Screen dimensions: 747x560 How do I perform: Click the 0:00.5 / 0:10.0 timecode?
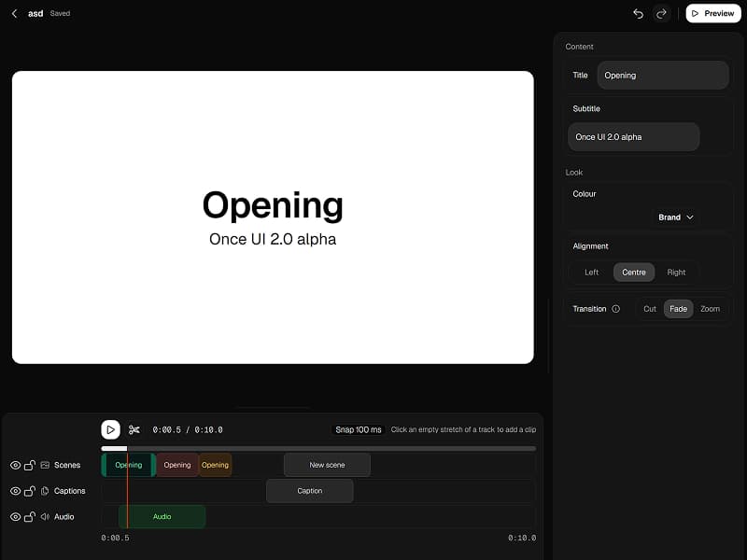[x=188, y=430]
